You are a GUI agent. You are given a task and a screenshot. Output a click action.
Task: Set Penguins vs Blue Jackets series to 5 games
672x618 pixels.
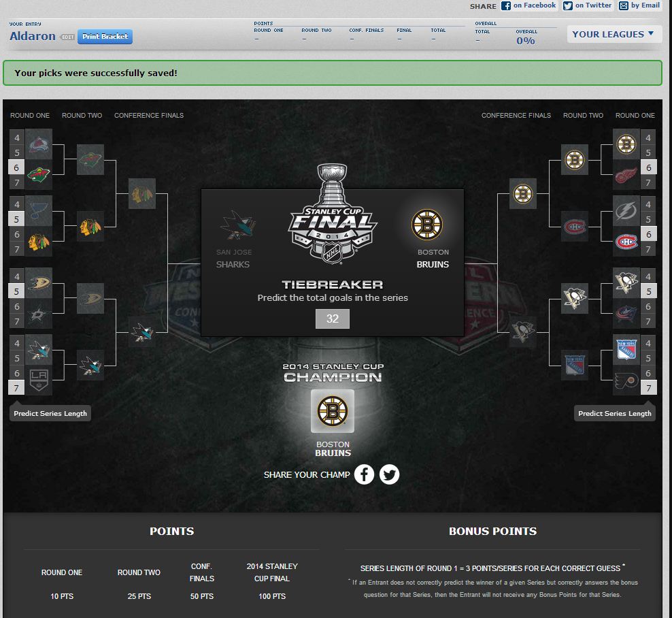648,291
